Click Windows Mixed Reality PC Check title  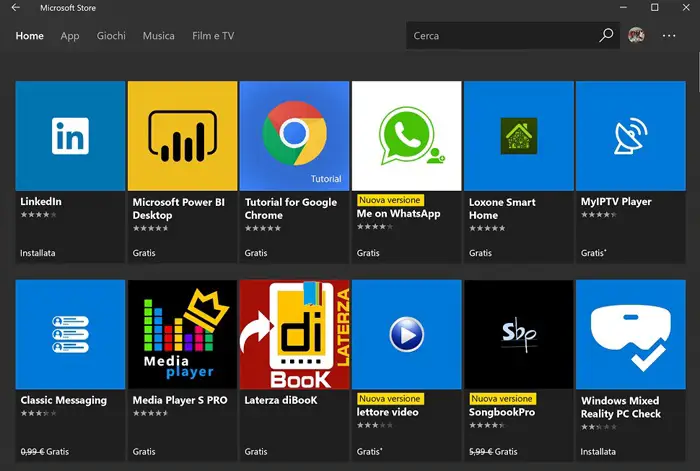click(x=621, y=407)
